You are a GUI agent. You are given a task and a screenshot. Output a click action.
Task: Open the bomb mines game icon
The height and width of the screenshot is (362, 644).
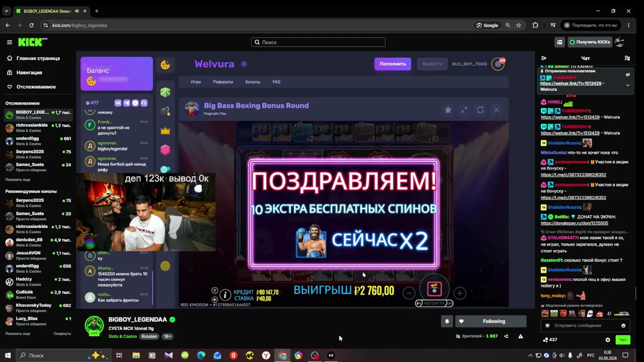(165, 111)
